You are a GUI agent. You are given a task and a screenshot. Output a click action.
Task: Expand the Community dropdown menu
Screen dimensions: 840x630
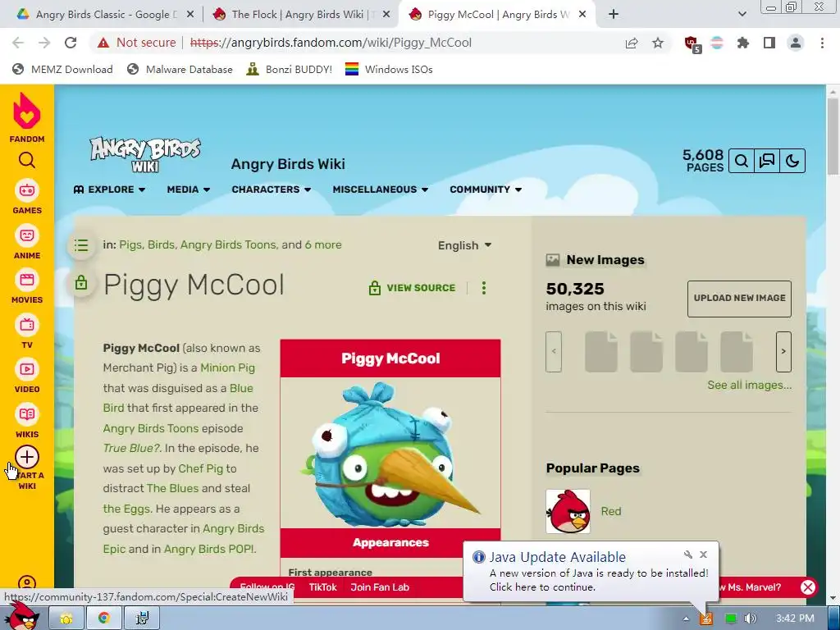tap(486, 189)
